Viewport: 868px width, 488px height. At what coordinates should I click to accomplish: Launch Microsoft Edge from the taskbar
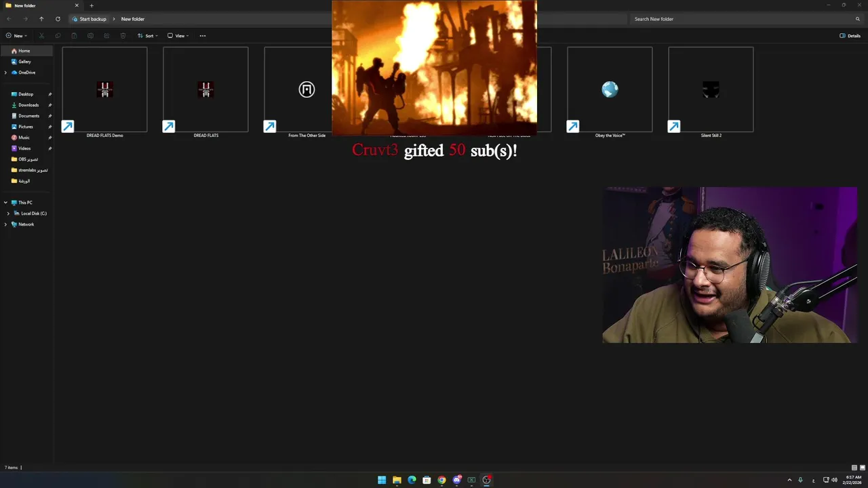coord(412,480)
